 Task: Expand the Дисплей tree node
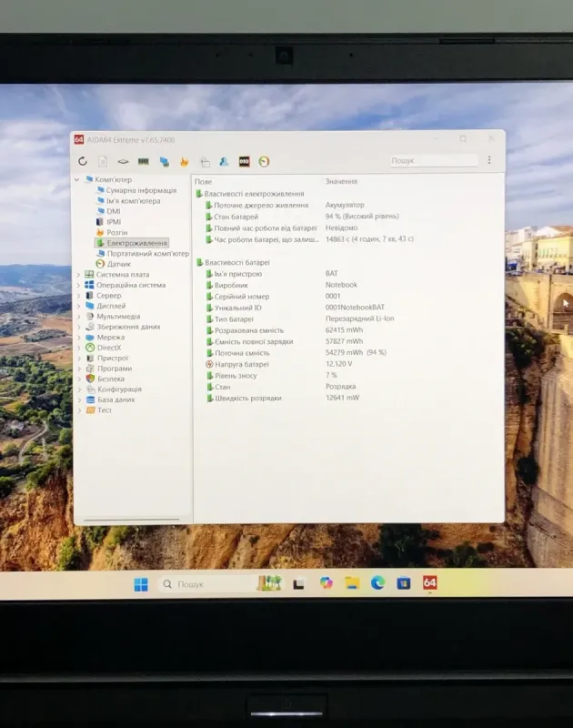point(78,306)
